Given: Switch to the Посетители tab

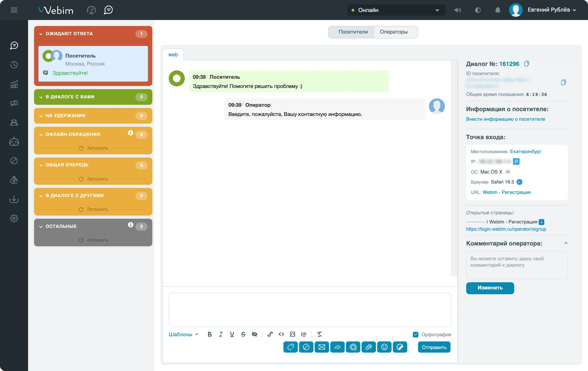Looking at the screenshot, I should pyautogui.click(x=351, y=32).
